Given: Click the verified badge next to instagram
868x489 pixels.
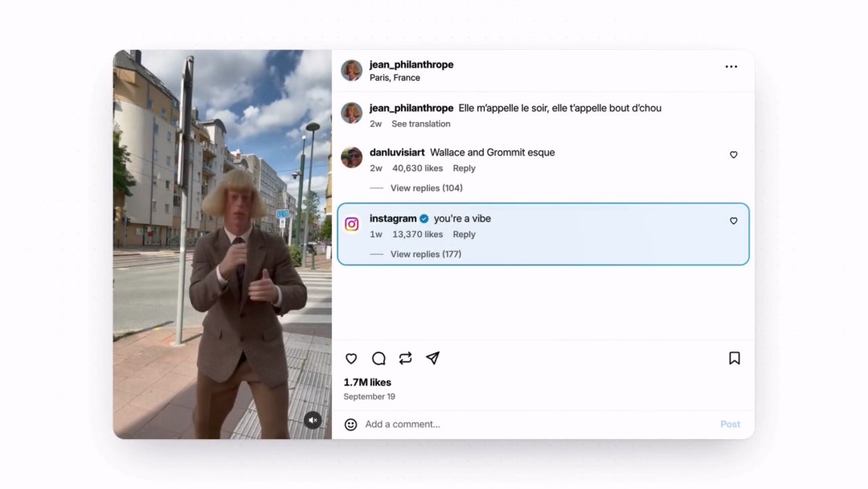Looking at the screenshot, I should (424, 219).
